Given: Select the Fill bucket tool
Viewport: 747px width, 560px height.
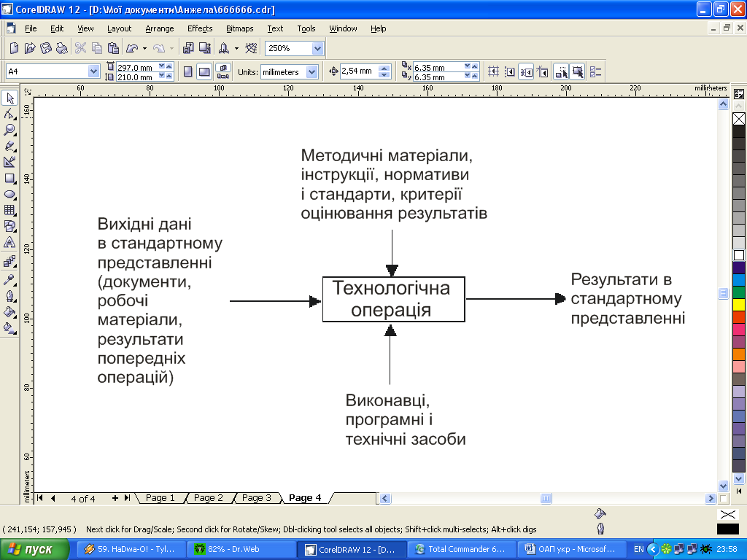Looking at the screenshot, I should pyautogui.click(x=9, y=312).
